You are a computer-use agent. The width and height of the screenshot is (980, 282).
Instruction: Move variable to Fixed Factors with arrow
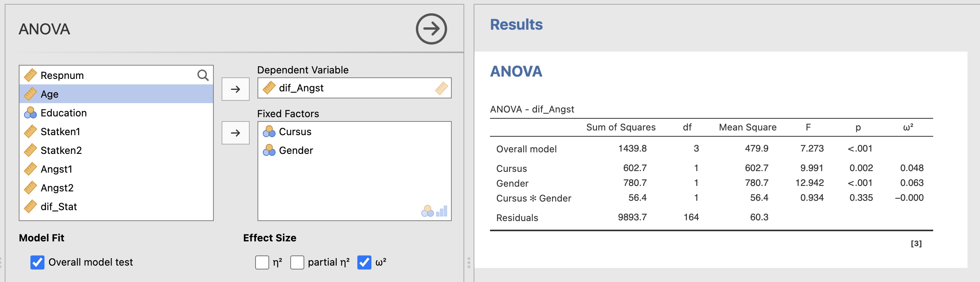(236, 133)
